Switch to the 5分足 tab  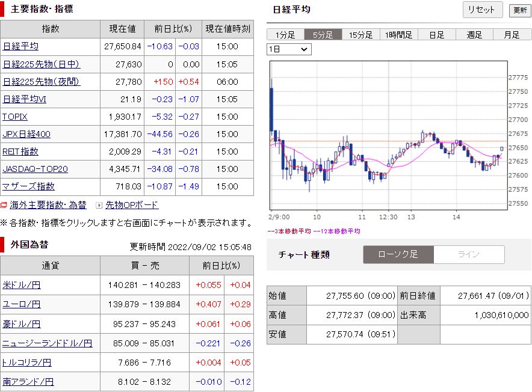pos(323,35)
